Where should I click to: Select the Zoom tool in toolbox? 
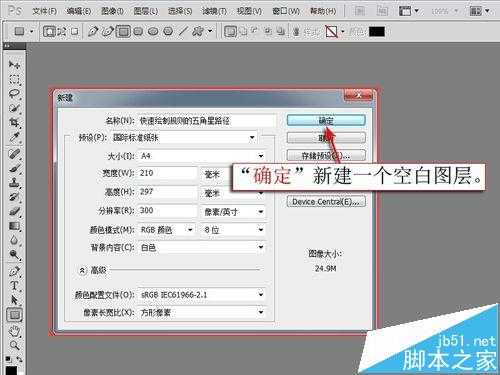click(x=14, y=345)
